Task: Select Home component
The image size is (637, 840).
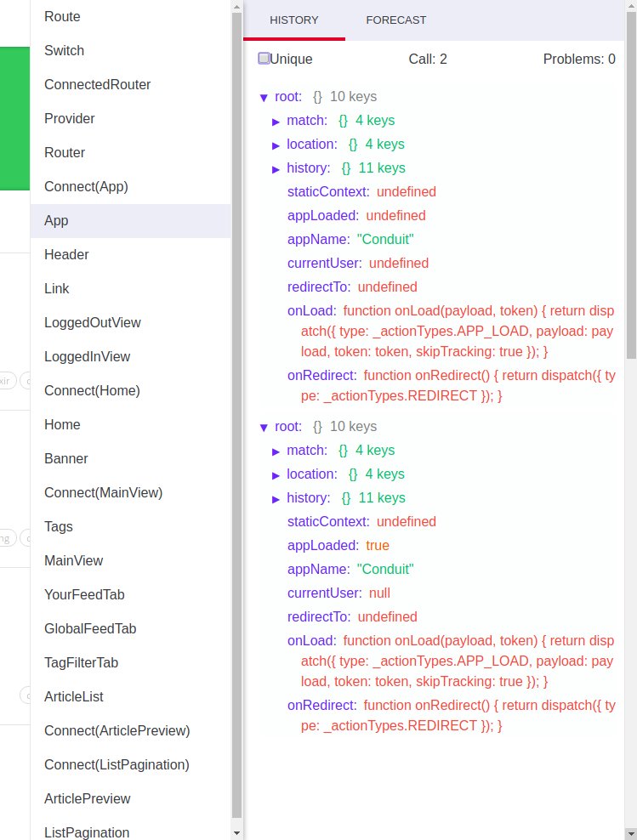Action: click(x=131, y=425)
